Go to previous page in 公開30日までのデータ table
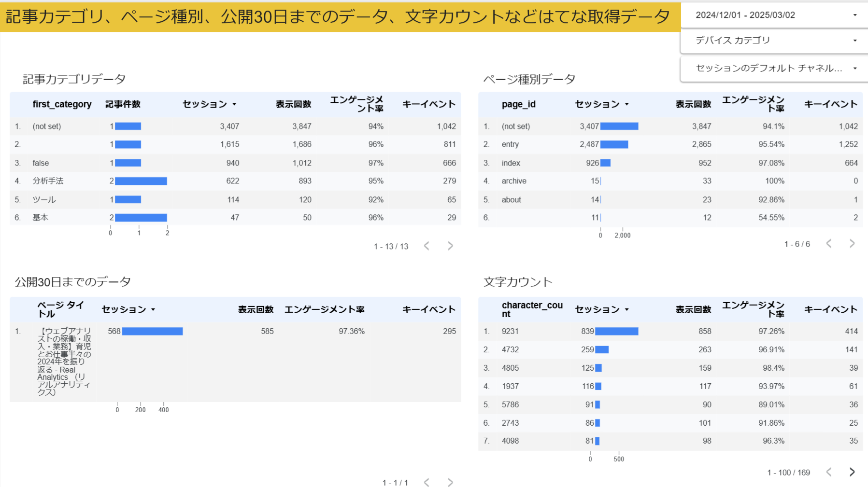The width and height of the screenshot is (868, 487). tap(427, 482)
